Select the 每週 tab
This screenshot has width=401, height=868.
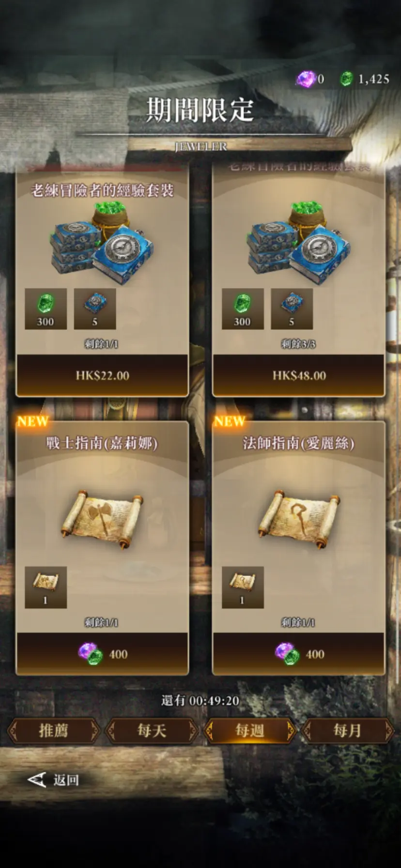tap(249, 730)
